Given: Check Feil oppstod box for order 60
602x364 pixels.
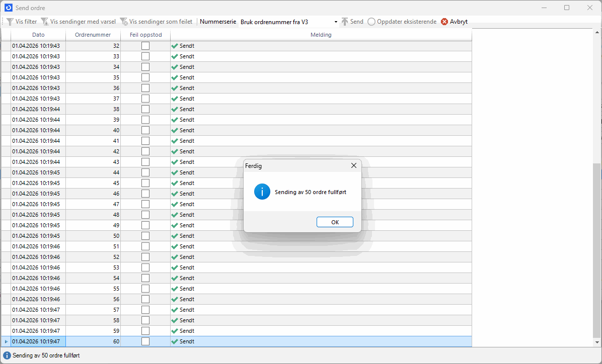Looking at the screenshot, I should tap(145, 341).
